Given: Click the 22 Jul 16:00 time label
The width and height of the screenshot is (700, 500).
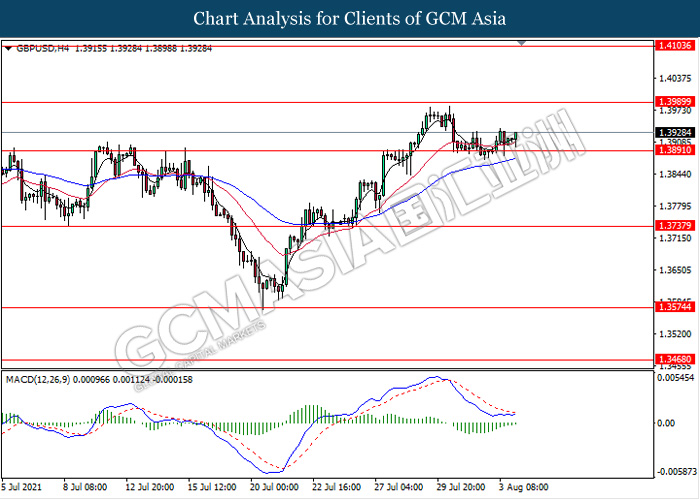Looking at the screenshot, I should (336, 487).
